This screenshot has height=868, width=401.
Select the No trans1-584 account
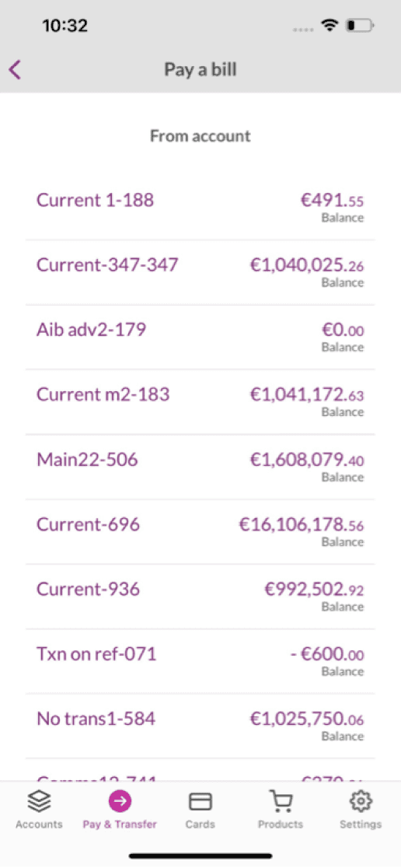click(200, 726)
